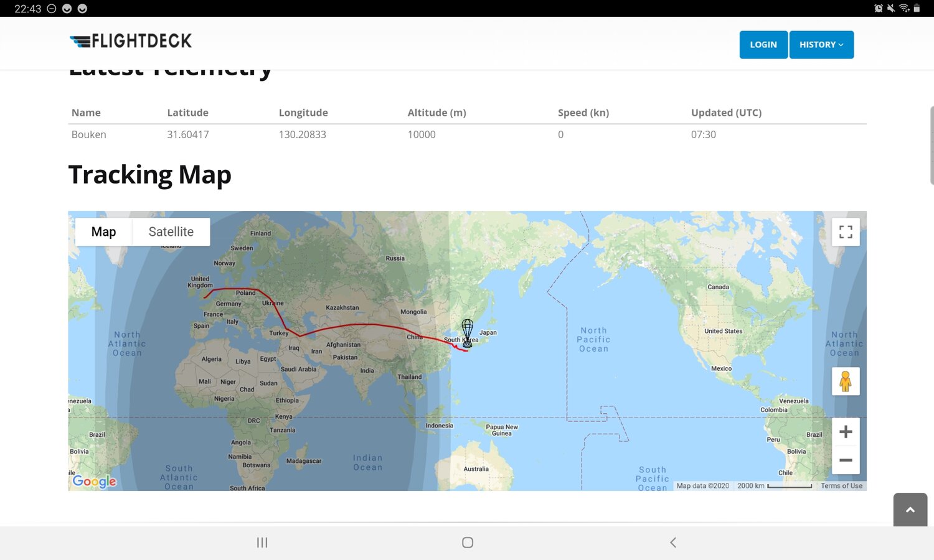Select updated time 07:30
Screen dimensions: 934x560
coord(704,134)
